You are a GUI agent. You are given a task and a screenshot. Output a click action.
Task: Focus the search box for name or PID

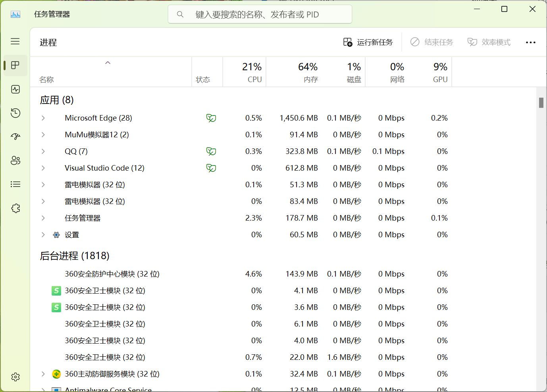(x=260, y=14)
